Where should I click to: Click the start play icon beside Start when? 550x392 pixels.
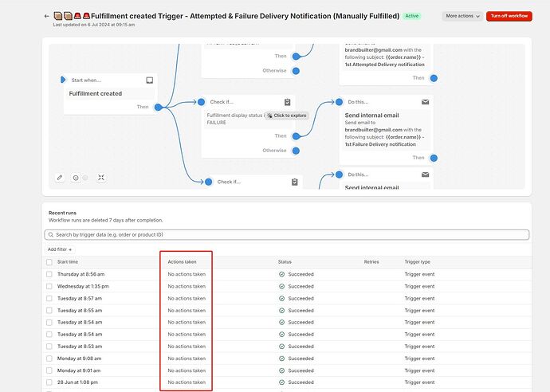tap(63, 80)
